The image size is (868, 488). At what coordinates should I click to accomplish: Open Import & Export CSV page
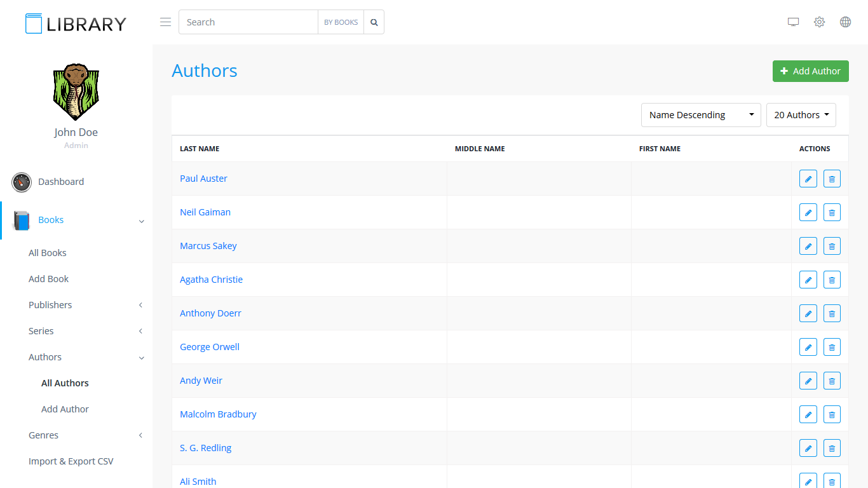pyautogui.click(x=71, y=461)
